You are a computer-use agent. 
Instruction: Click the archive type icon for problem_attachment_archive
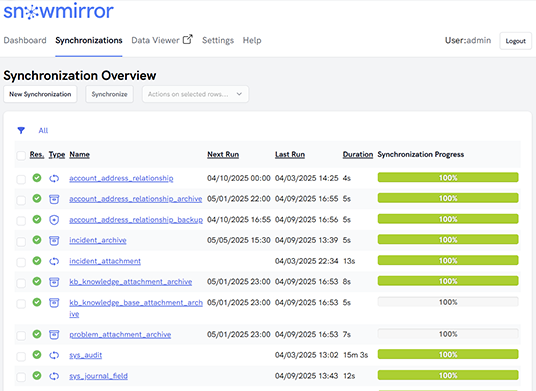(54, 335)
